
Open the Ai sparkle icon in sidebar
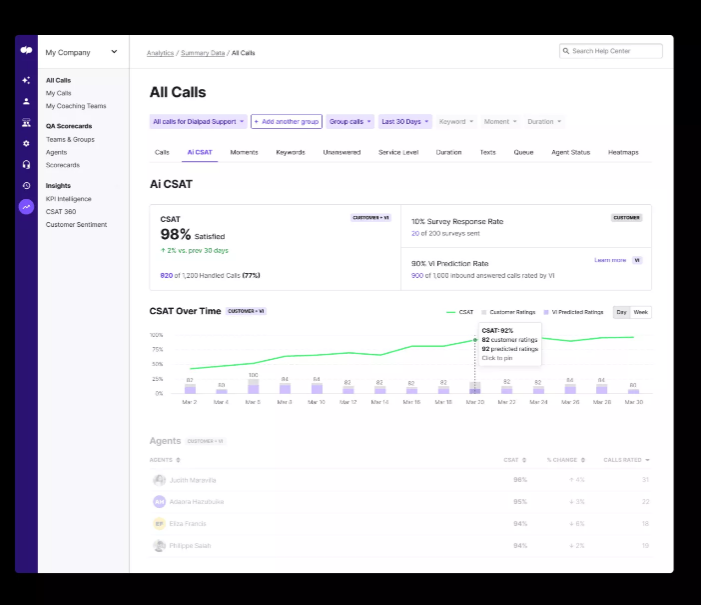[26, 80]
